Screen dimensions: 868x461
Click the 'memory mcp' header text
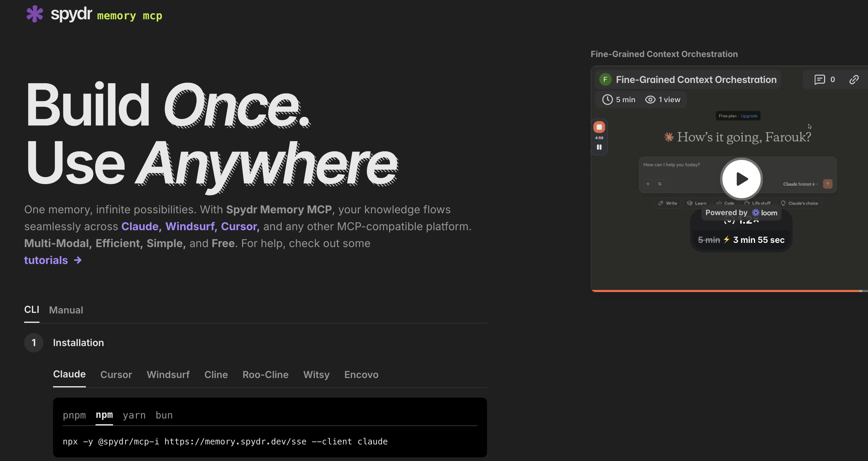[x=130, y=16]
